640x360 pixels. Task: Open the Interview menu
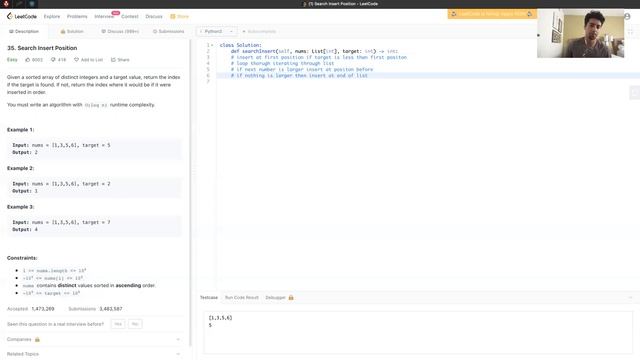[104, 16]
